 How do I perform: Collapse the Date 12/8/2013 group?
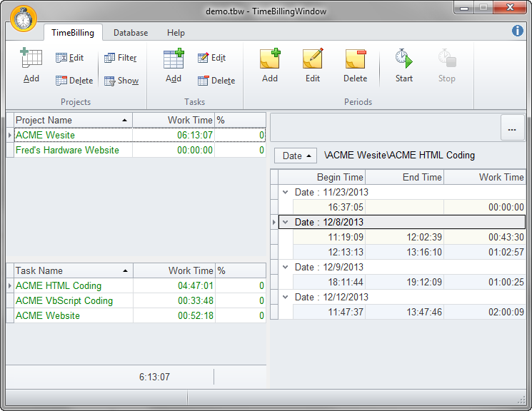[x=286, y=222]
